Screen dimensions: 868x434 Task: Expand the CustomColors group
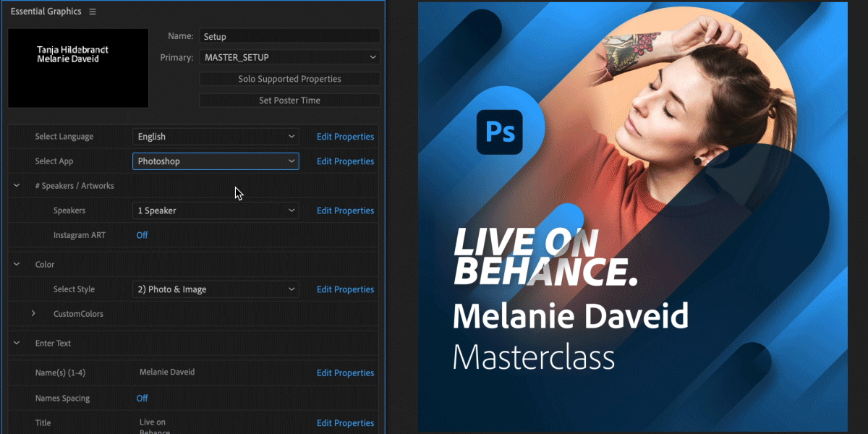point(33,314)
